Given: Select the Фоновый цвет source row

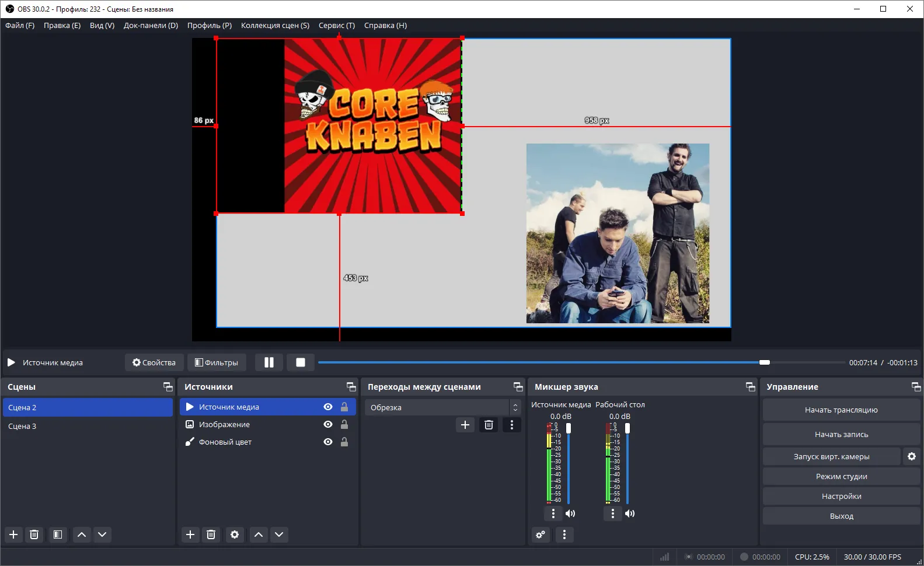Looking at the screenshot, I should point(267,442).
